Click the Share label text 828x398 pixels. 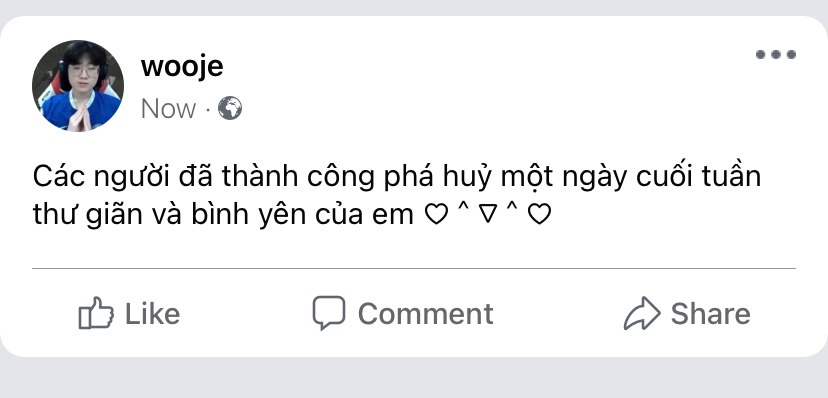[711, 314]
